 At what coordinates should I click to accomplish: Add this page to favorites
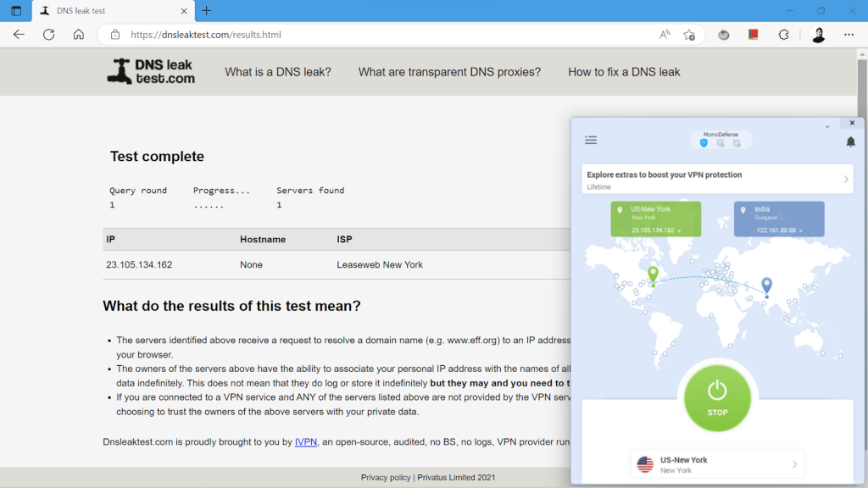[x=689, y=35]
